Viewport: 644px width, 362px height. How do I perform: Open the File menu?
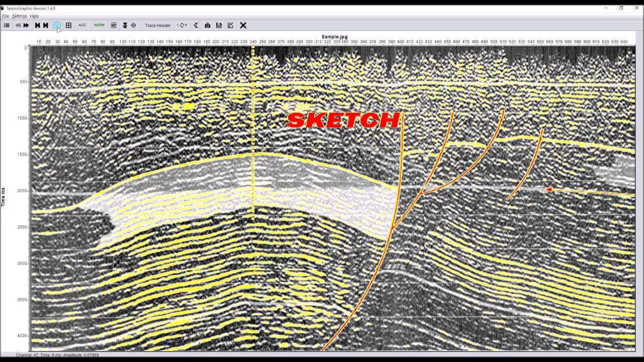(6, 16)
